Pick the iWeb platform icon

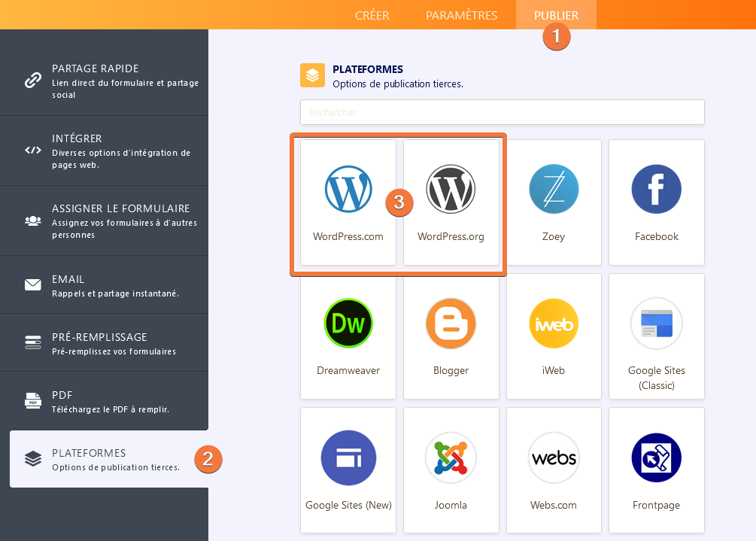(x=554, y=323)
